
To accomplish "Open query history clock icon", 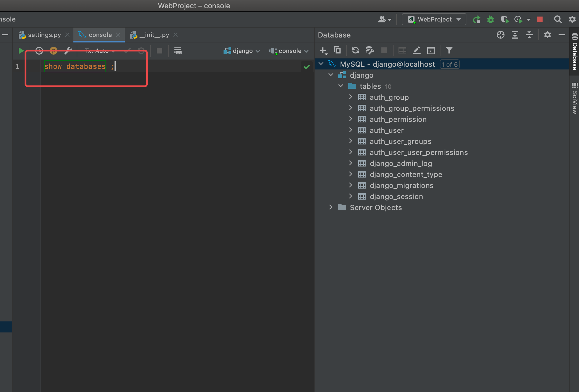I will coord(39,51).
